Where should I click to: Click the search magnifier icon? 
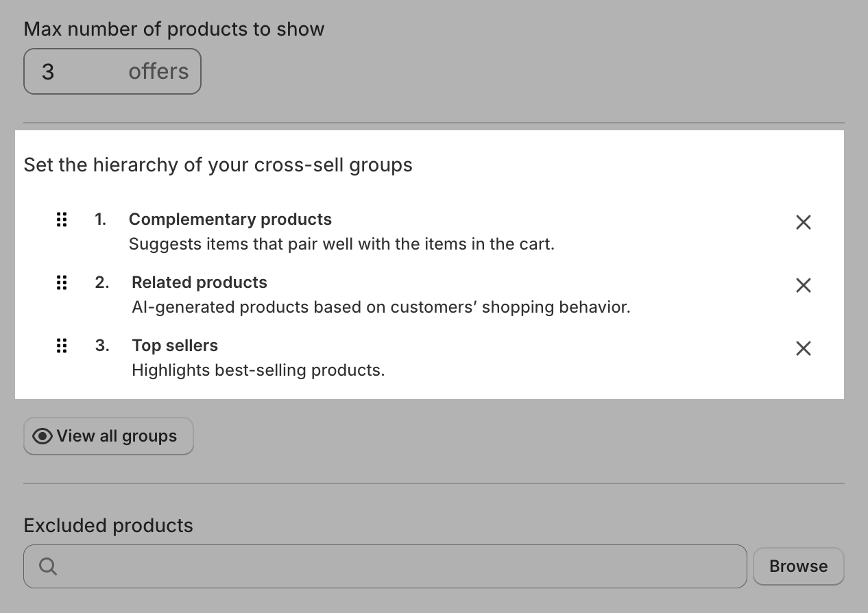[48, 566]
